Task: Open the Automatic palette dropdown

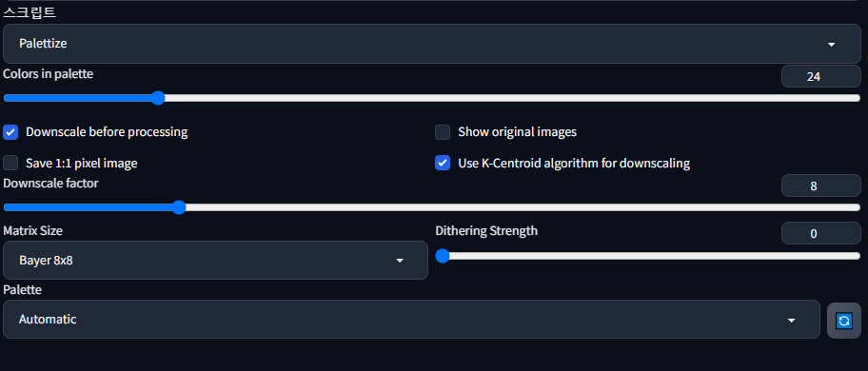Action: pos(411,319)
